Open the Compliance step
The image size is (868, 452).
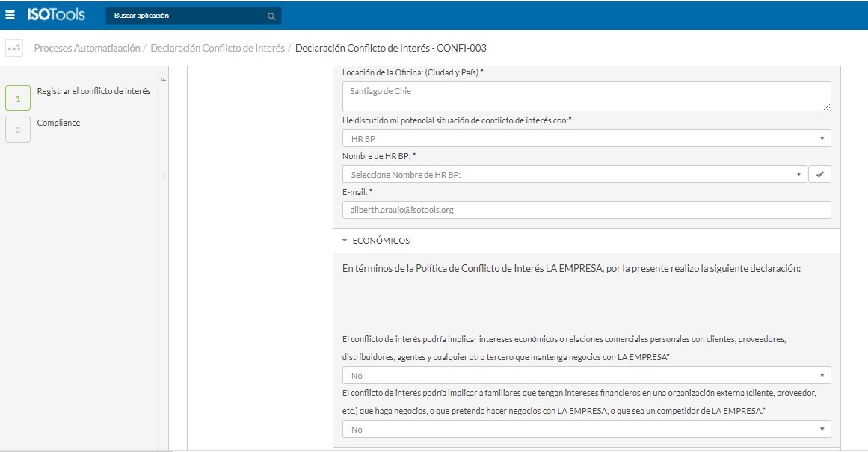tap(58, 123)
